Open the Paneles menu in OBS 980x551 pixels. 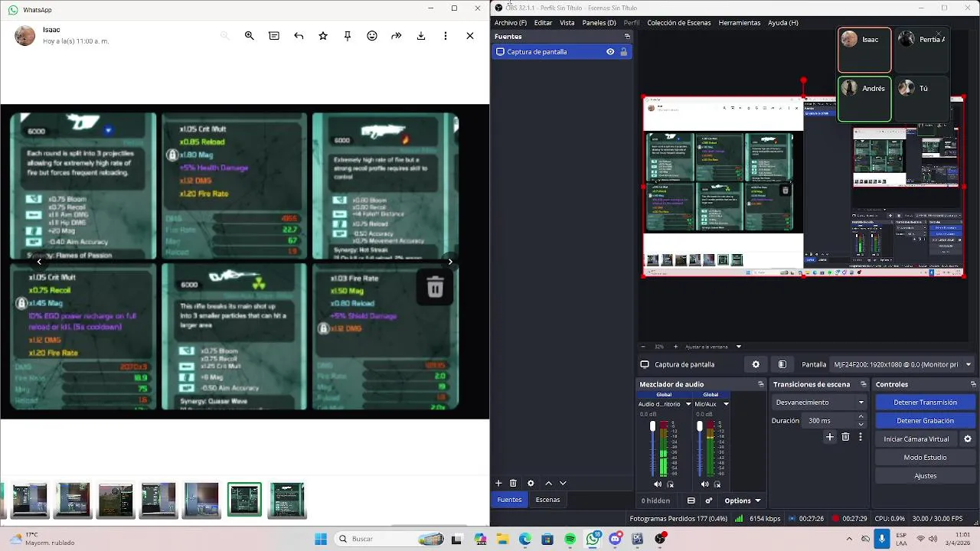click(599, 23)
